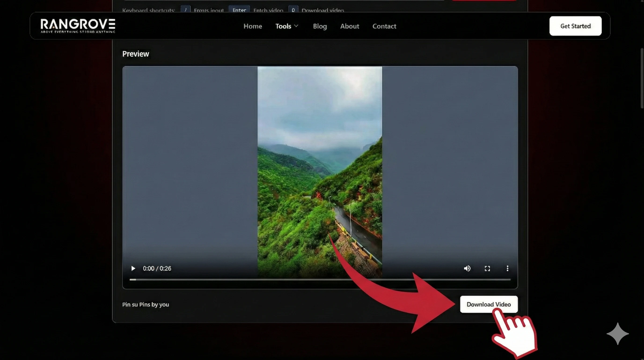Open the Blog page

[x=320, y=26]
